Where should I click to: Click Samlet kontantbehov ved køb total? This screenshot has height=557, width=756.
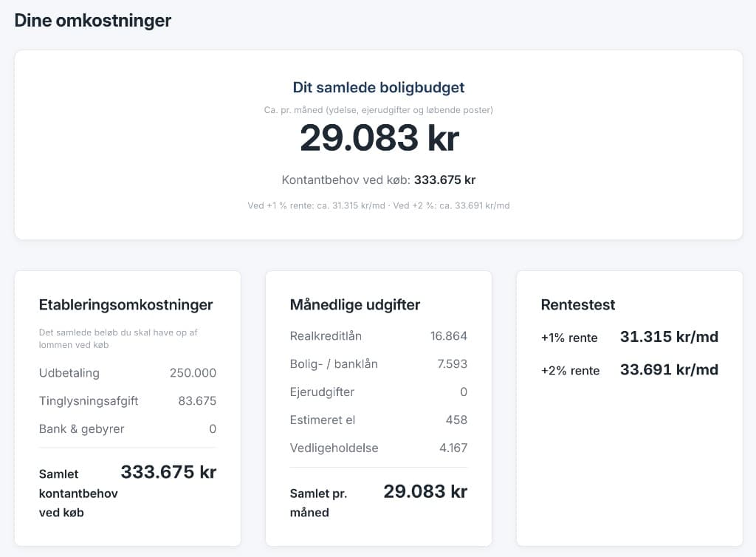pos(168,472)
